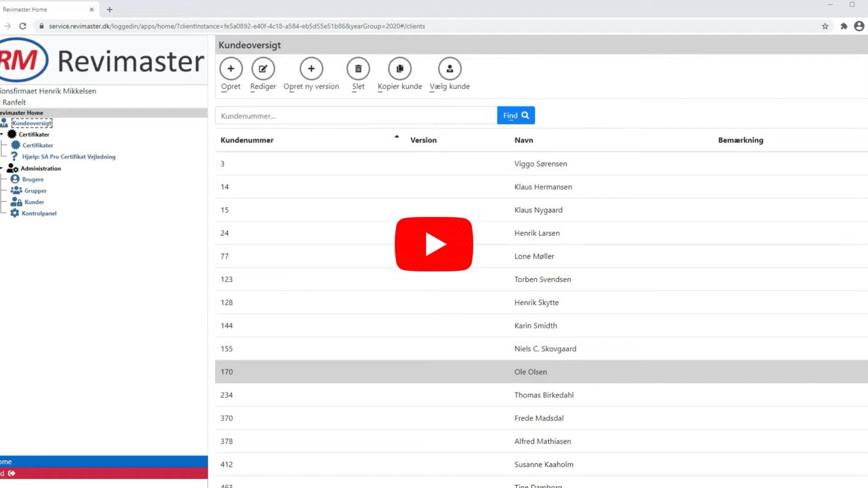
Task: Click the Version column header
Action: click(424, 140)
